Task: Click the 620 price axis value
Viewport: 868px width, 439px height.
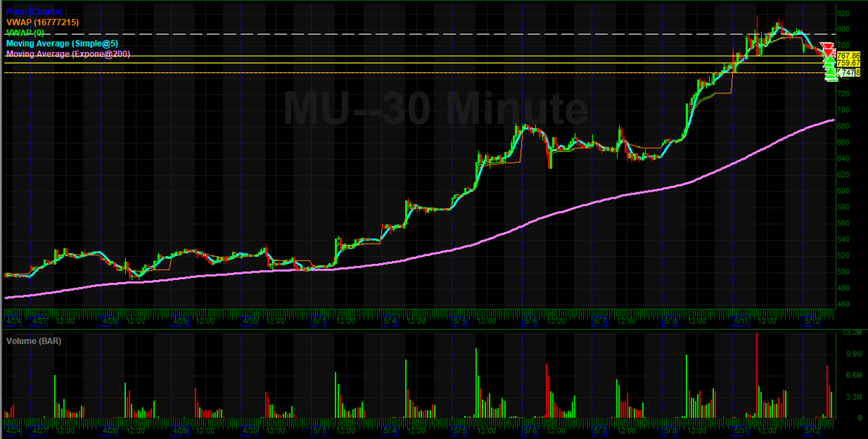Action: [843, 174]
